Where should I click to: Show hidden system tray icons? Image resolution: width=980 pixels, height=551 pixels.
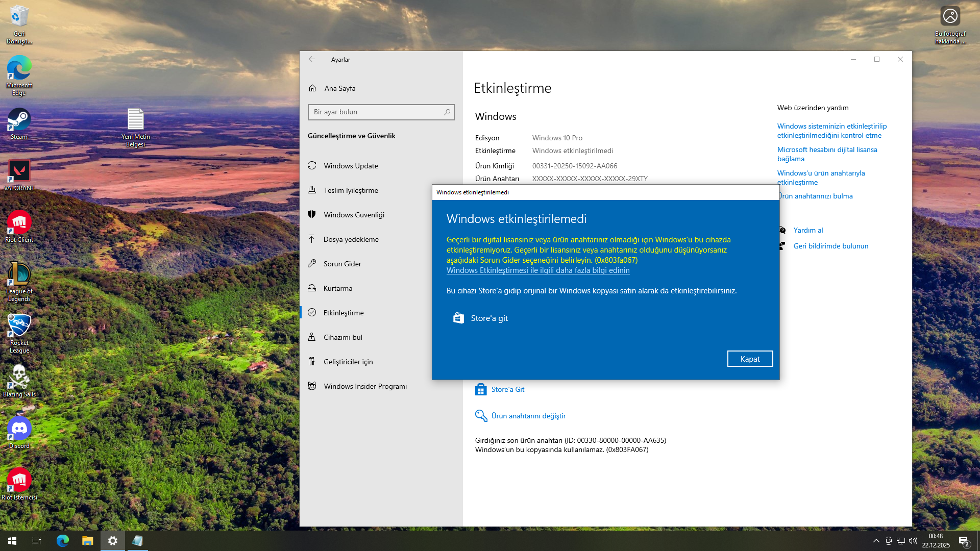[876, 541]
